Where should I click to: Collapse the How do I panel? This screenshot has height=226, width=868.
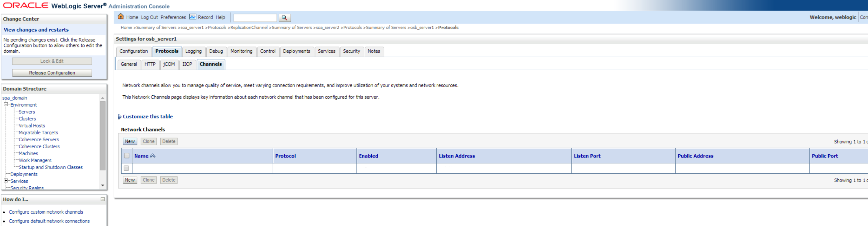pyautogui.click(x=102, y=199)
